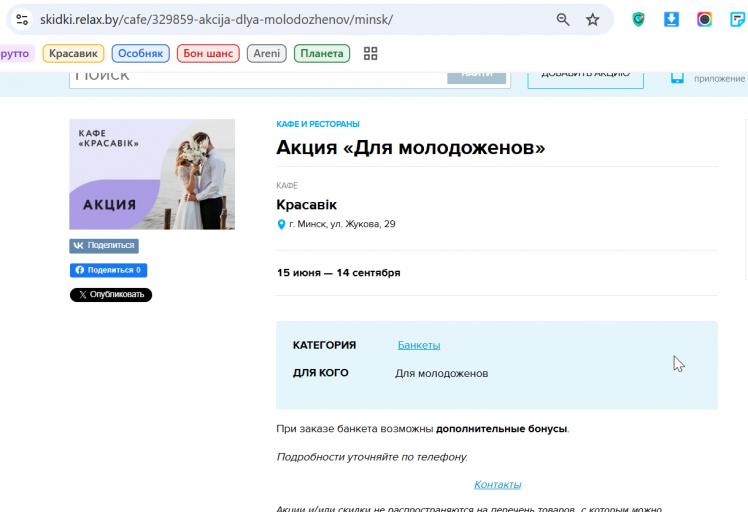
Task: Open site information icon in address bar
Action: [22, 20]
